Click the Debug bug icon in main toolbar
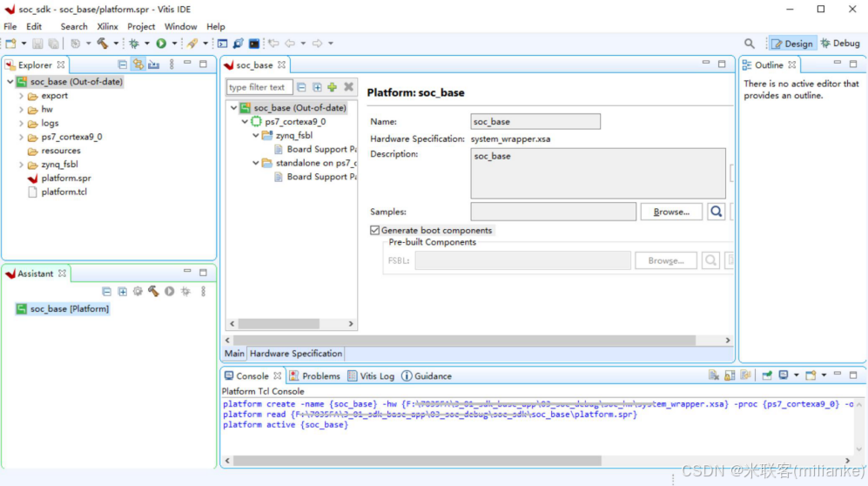 [x=134, y=44]
